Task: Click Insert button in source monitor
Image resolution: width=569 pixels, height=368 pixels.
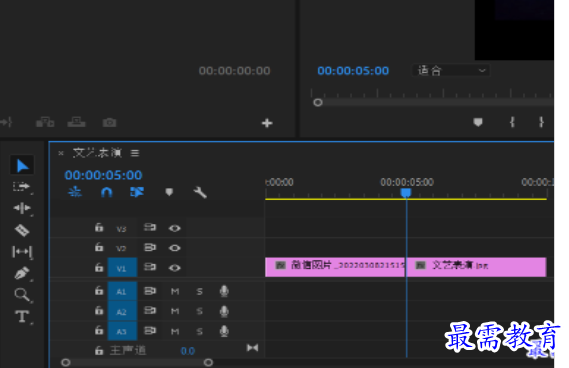Action: point(45,122)
